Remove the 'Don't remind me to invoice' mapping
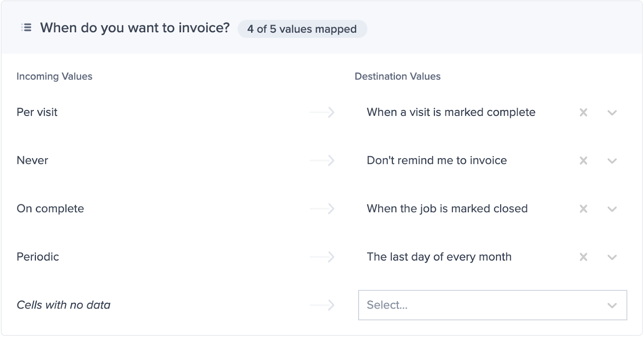Viewport: 644px width, 337px height. coord(583,161)
